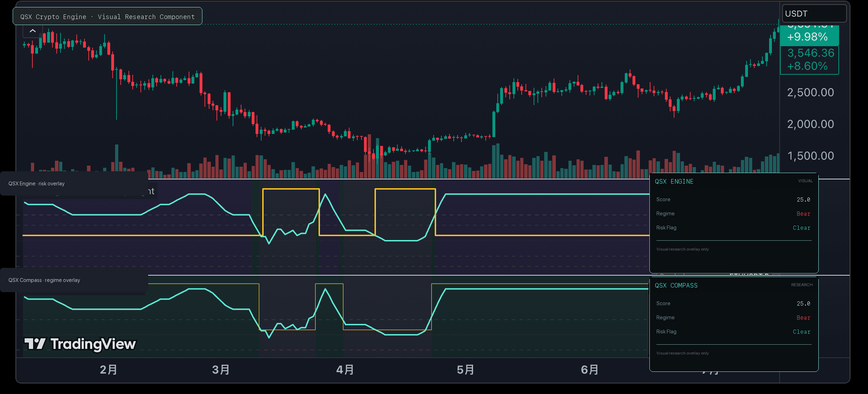Viewport: 868px width, 394px height.
Task: Click the +8.60% change label
Action: pyautogui.click(x=807, y=66)
